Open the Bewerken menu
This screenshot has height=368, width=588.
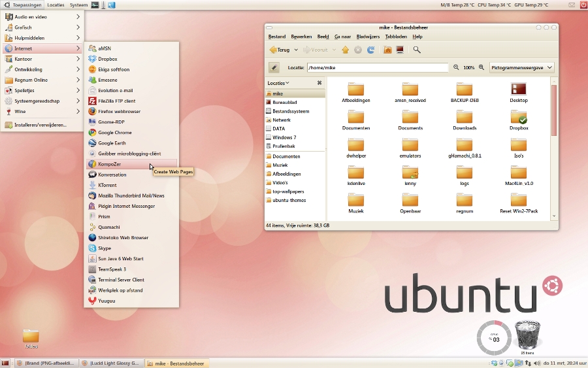[301, 37]
